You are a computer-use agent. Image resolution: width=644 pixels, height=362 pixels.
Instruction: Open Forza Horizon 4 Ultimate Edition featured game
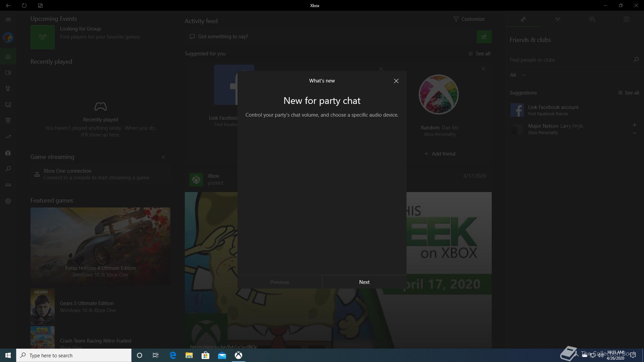pyautogui.click(x=100, y=246)
